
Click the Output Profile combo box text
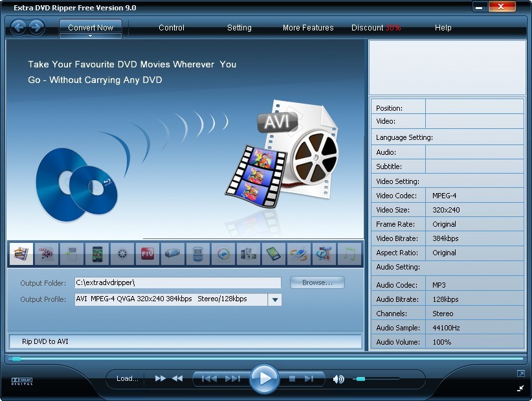tap(171, 299)
